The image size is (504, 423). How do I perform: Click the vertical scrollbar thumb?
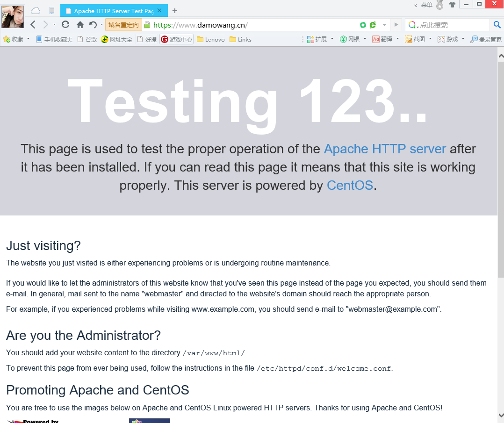pos(501,169)
